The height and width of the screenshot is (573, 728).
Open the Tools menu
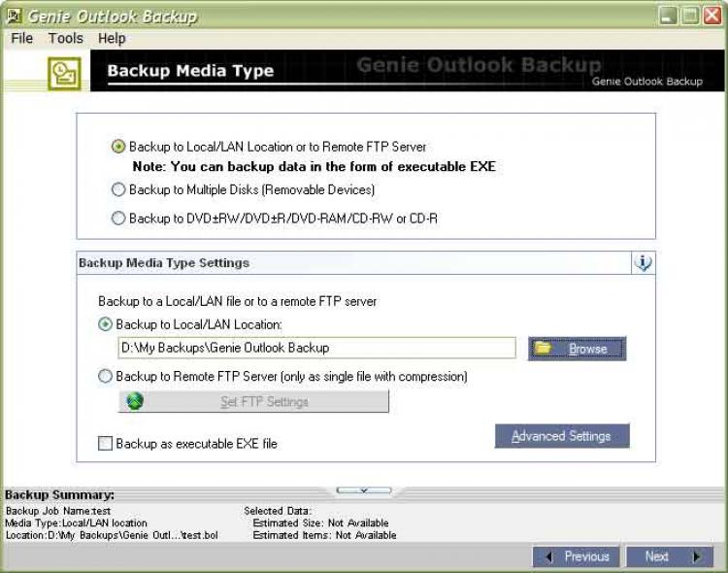pyautogui.click(x=65, y=39)
